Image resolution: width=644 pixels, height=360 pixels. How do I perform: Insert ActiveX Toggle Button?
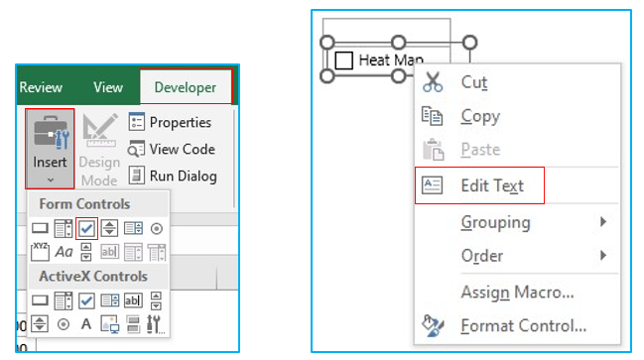pos(133,324)
